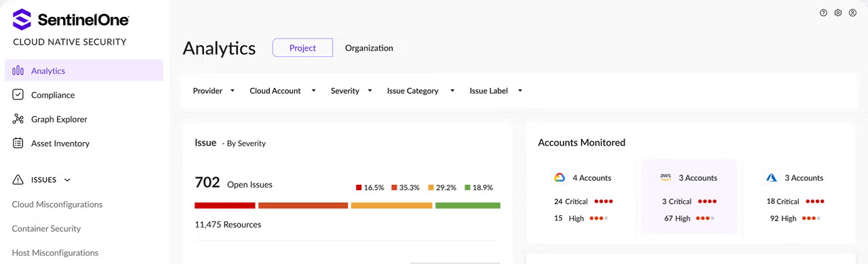Collapse the ISSUES section chevron
Screen dimensions: 868x264
point(67,180)
